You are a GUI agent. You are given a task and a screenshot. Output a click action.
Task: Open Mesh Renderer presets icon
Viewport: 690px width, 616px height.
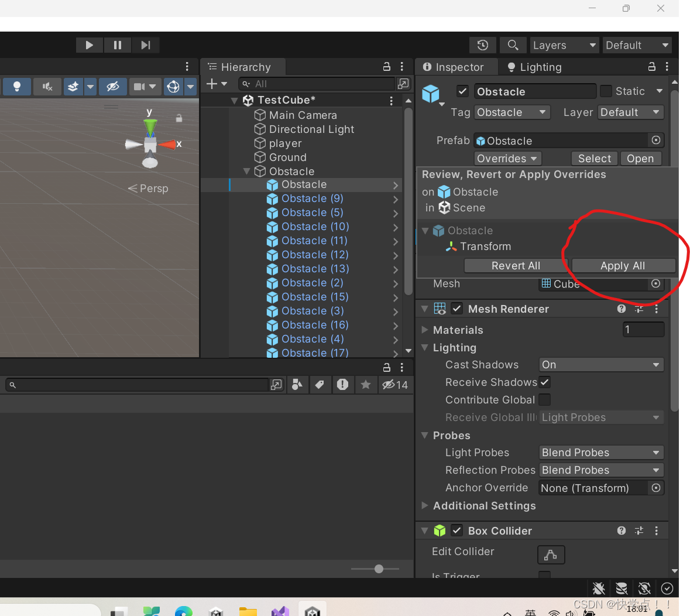(x=639, y=309)
